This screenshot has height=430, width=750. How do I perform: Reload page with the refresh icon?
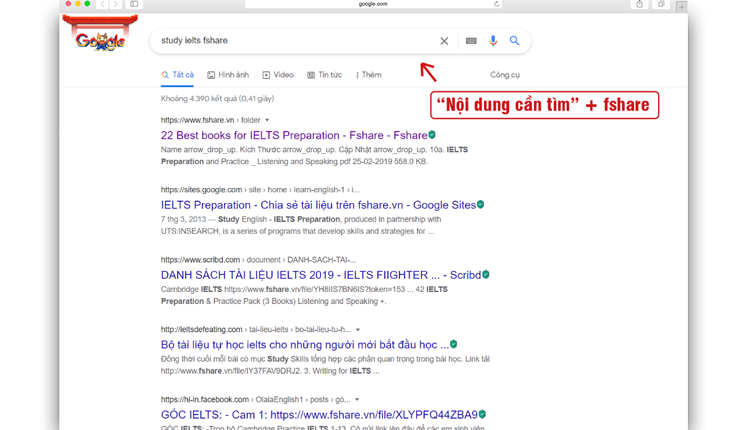pos(496,4)
